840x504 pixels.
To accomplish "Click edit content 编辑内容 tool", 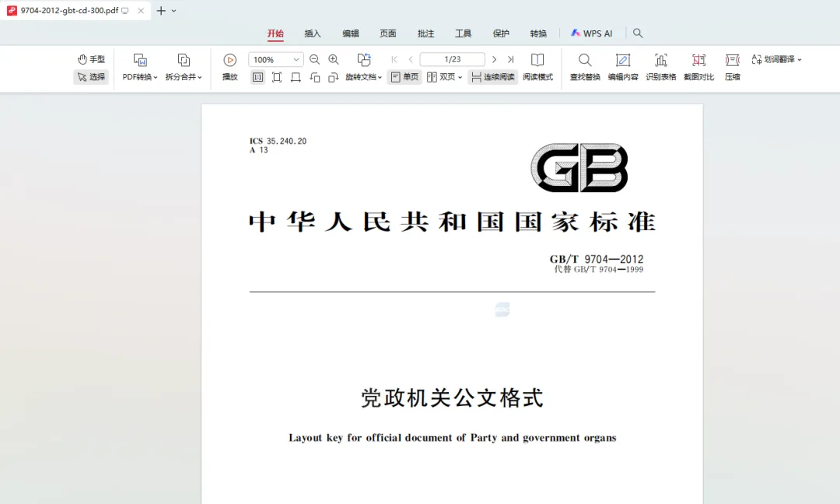I will 623,68.
